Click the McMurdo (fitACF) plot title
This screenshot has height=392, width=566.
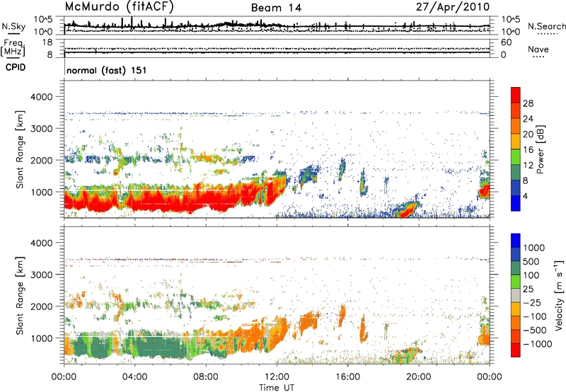(119, 7)
